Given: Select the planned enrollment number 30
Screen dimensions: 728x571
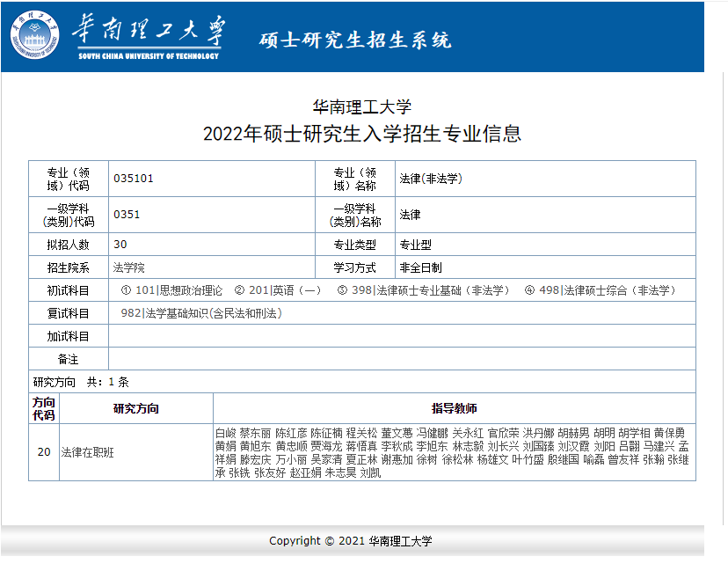Looking at the screenshot, I should click(x=120, y=245).
